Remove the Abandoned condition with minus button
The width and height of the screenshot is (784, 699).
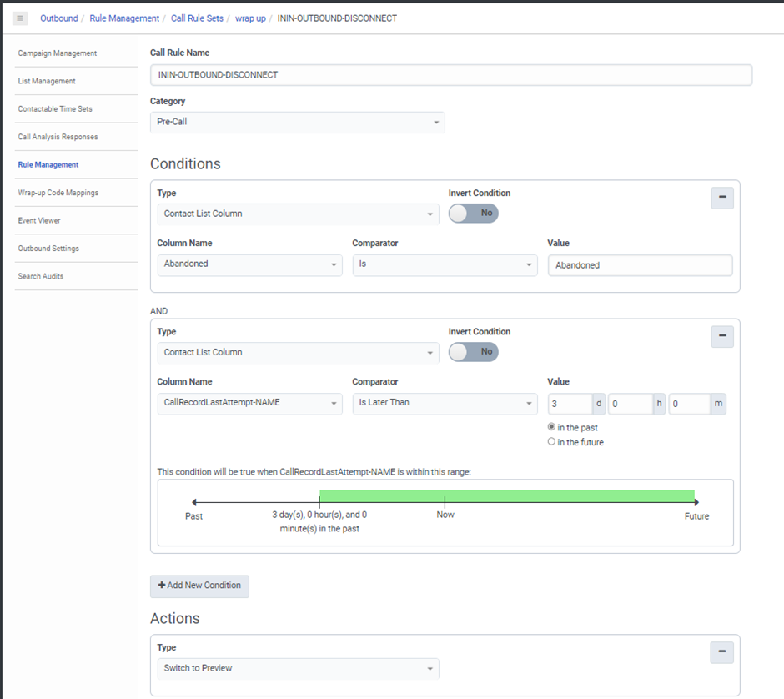722,198
